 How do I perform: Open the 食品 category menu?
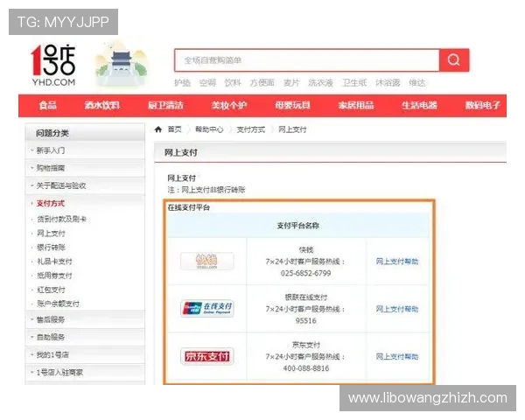(x=47, y=106)
